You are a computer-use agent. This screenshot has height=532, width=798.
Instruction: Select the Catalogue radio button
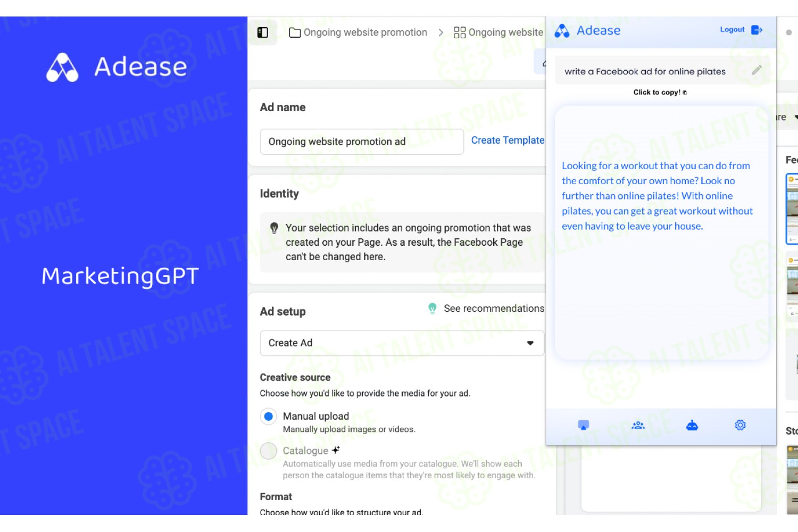[269, 451]
